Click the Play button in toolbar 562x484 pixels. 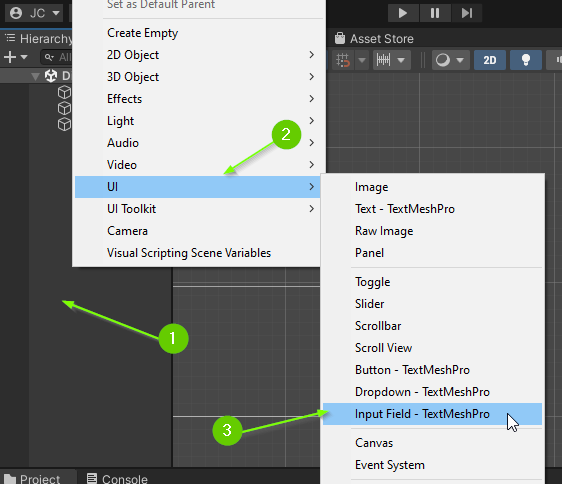(403, 13)
